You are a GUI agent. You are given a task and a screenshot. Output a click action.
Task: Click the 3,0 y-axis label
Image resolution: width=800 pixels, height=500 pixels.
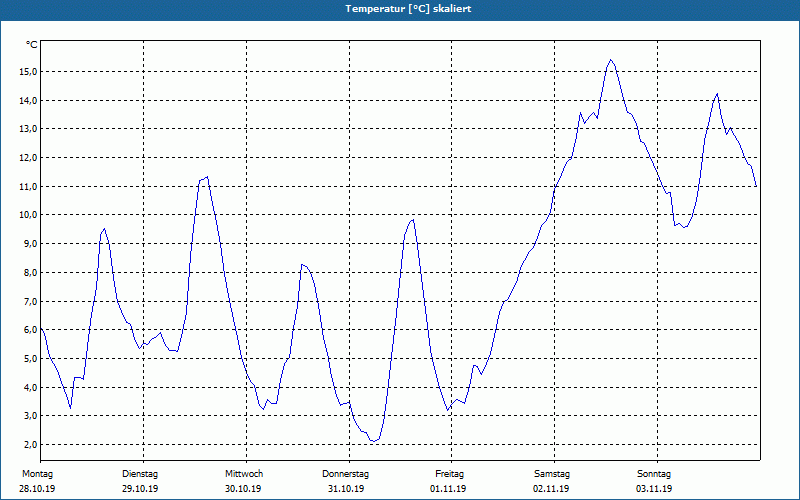tap(30, 416)
